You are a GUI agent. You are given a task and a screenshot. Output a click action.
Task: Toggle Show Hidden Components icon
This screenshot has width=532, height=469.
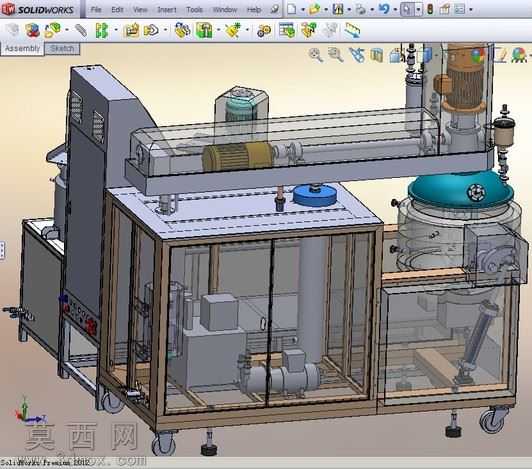pos(183,30)
